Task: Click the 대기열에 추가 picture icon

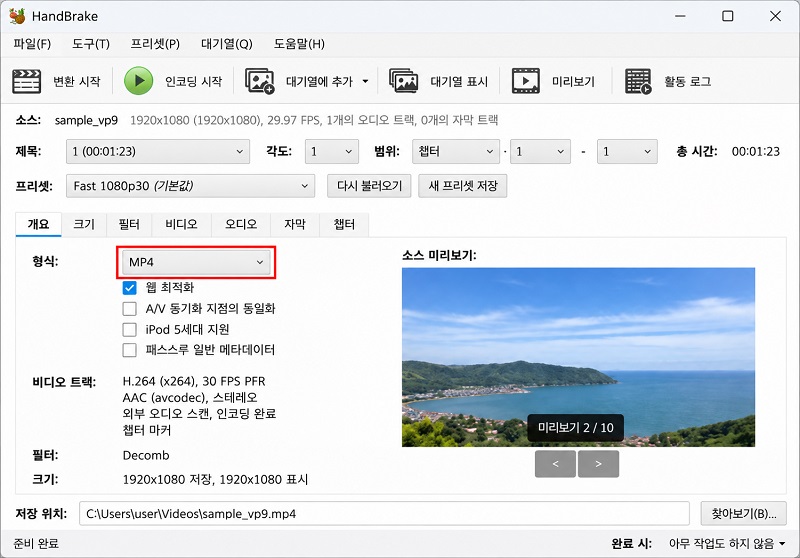Action: coord(260,81)
